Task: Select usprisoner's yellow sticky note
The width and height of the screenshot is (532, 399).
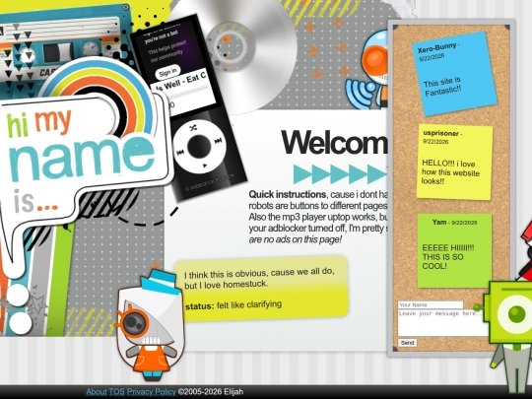Action: tap(454, 163)
